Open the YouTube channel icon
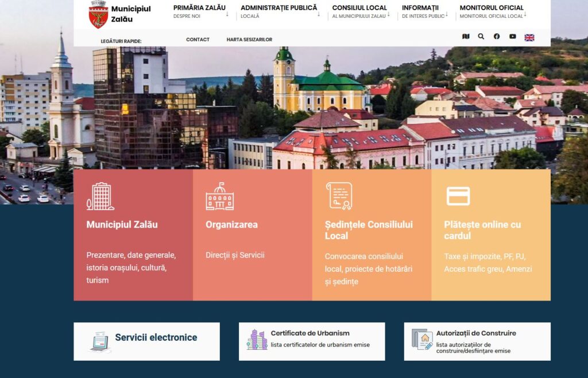This screenshot has width=588, height=378. click(x=513, y=37)
